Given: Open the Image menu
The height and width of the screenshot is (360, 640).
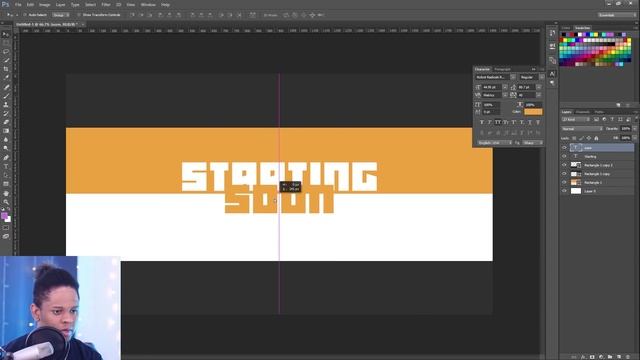Looking at the screenshot, I should 44,4.
